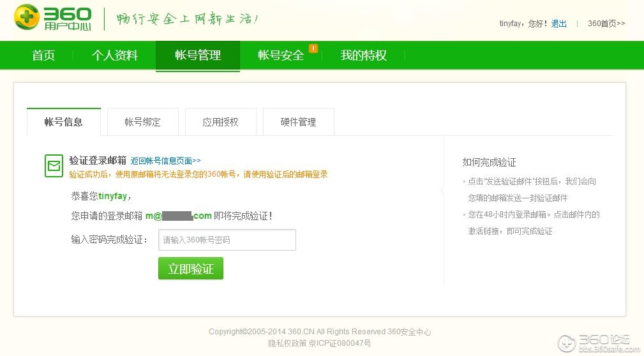Click the 退出 logout link
This screenshot has height=356, width=644.
(558, 24)
